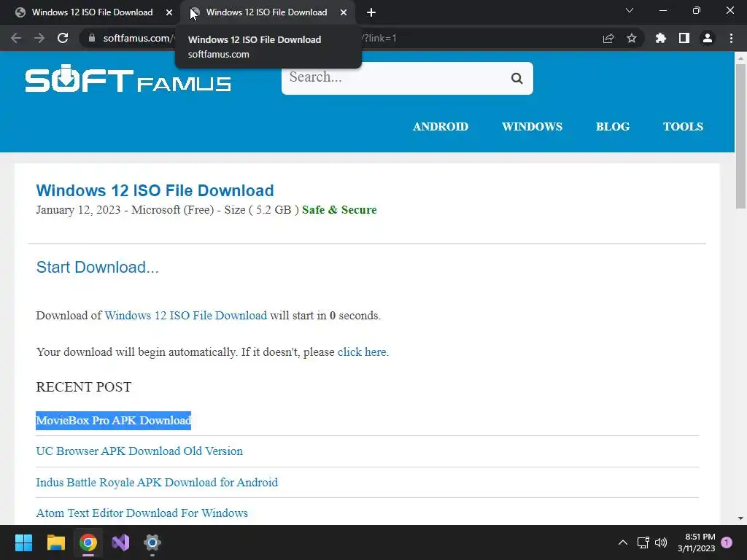Open the tab search chevron
The height and width of the screenshot is (560, 747).
pyautogui.click(x=630, y=10)
